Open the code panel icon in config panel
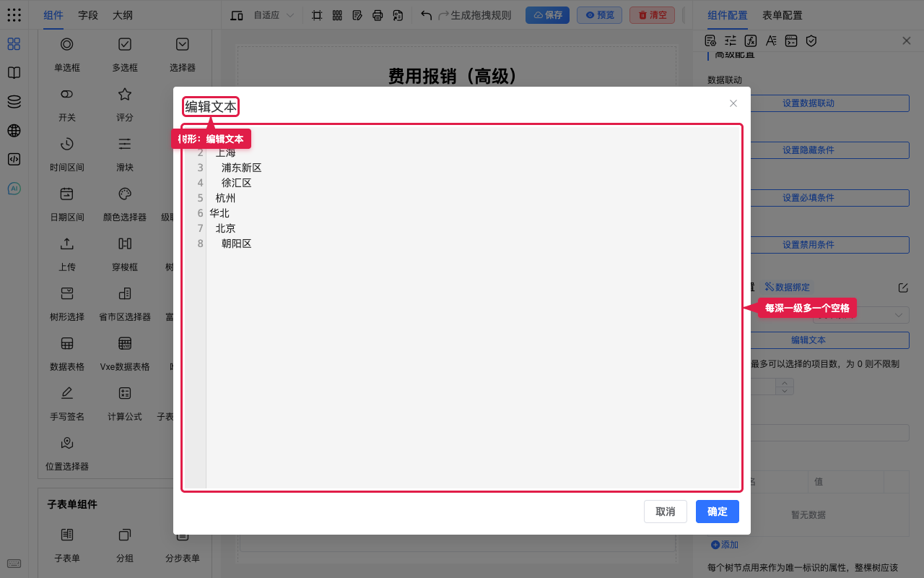924x578 pixels. pyautogui.click(x=791, y=40)
